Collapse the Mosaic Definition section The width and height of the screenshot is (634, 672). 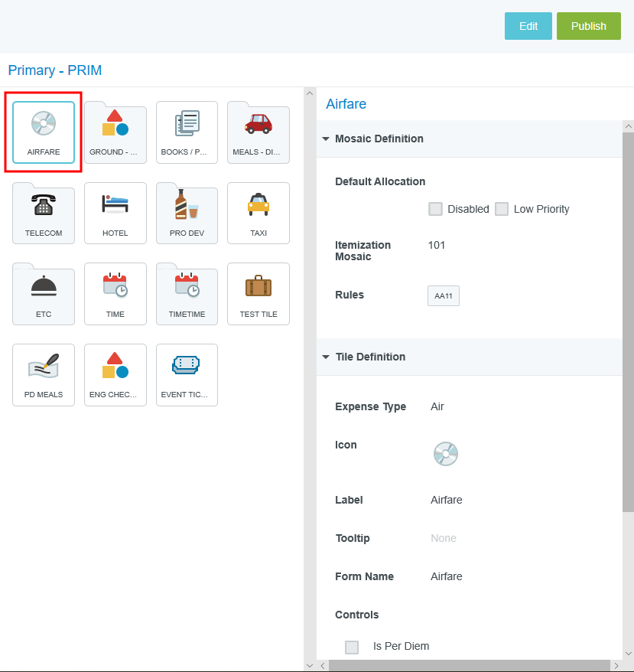326,139
